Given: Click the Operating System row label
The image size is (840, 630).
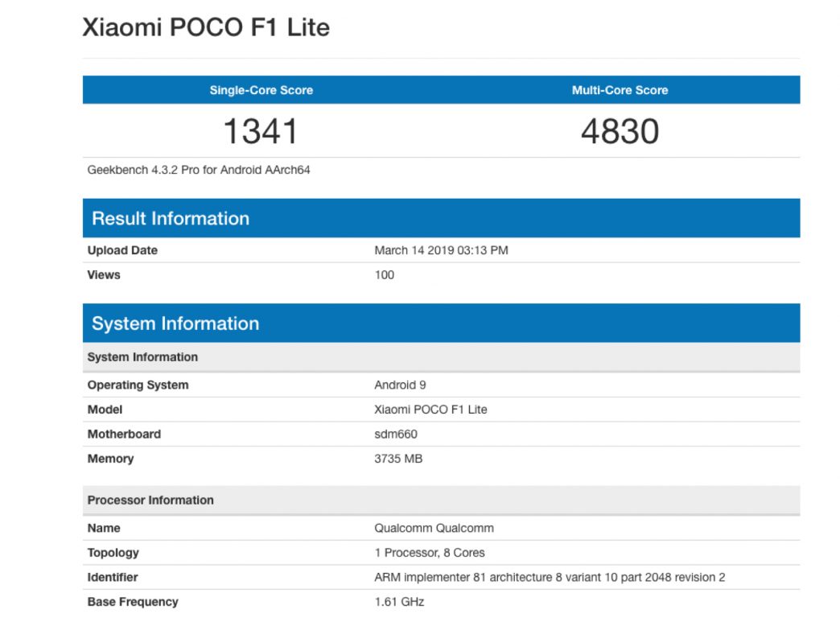Looking at the screenshot, I should (138, 385).
